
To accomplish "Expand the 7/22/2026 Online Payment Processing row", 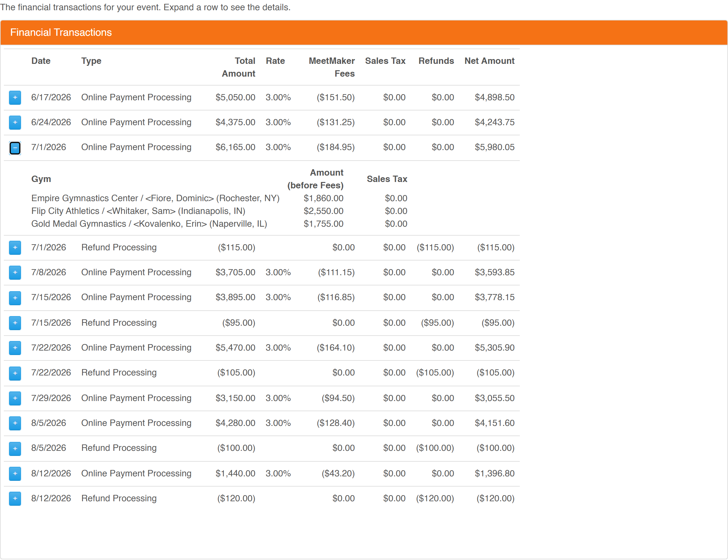I will pyautogui.click(x=15, y=348).
